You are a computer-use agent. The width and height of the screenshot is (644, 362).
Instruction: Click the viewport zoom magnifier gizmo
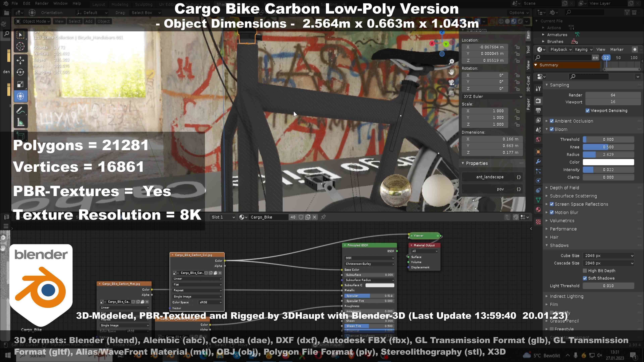451,62
